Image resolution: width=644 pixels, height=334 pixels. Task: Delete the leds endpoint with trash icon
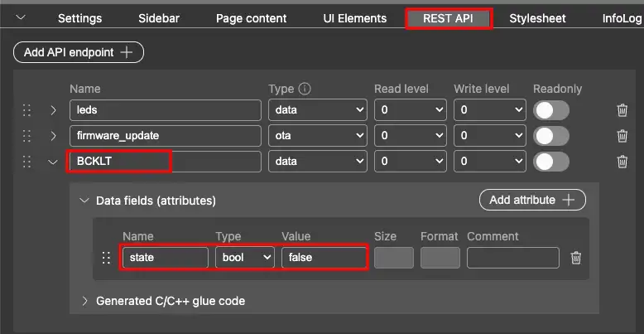pyautogui.click(x=622, y=110)
